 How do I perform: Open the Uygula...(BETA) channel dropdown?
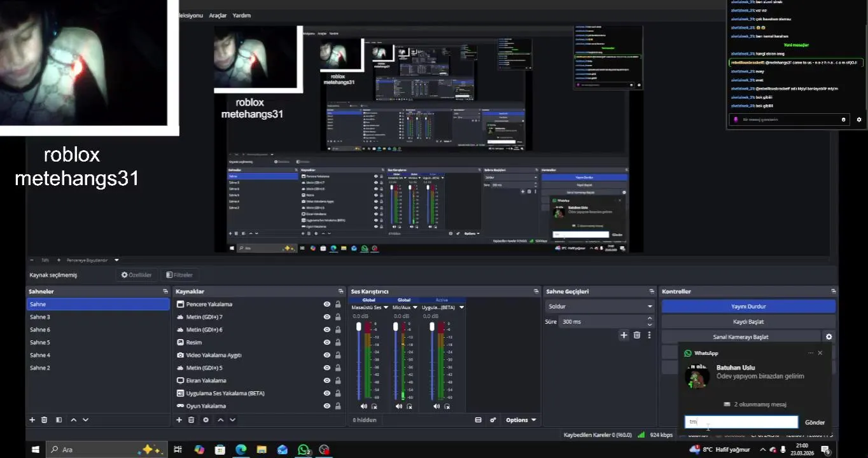point(461,307)
